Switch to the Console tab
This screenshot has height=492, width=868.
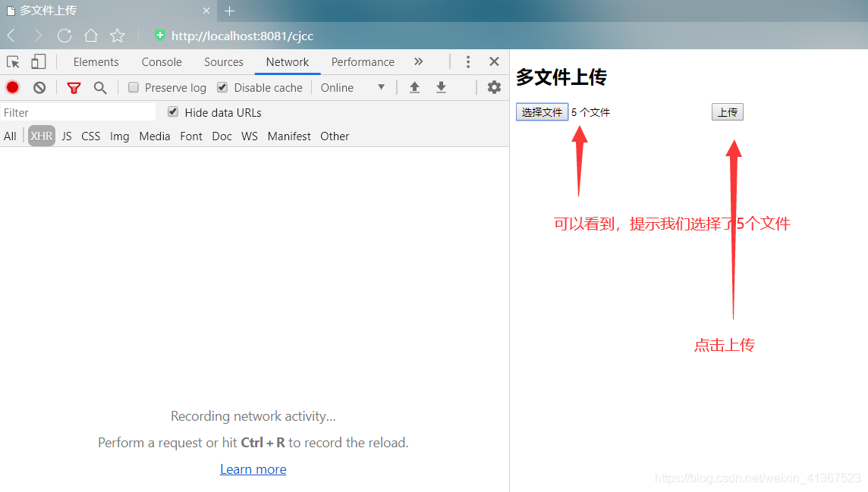[x=161, y=61]
